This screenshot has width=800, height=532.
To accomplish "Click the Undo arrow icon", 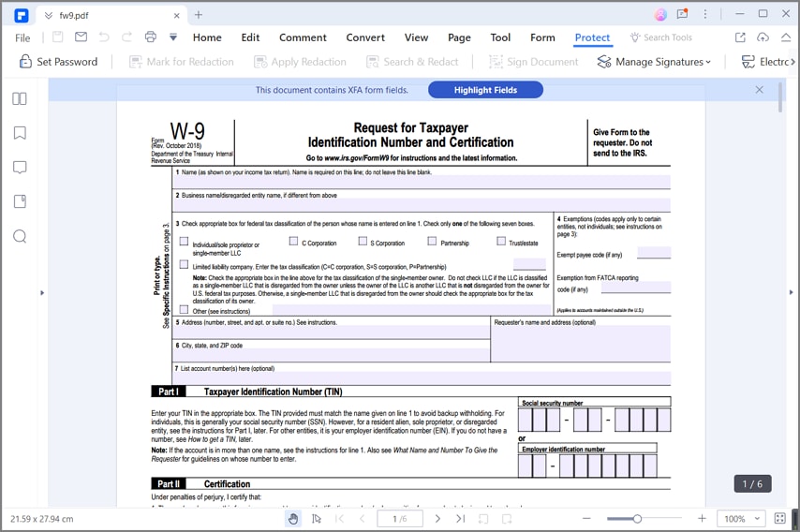I will (104, 37).
